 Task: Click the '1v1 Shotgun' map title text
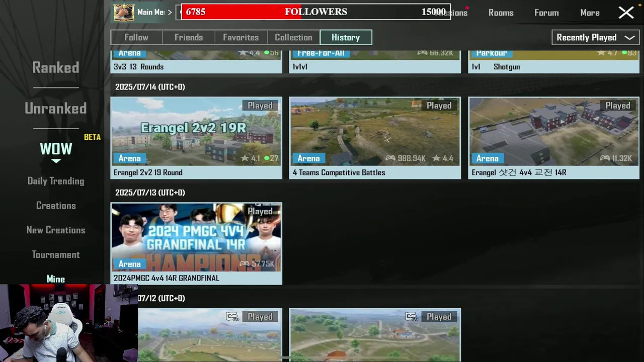(x=496, y=67)
